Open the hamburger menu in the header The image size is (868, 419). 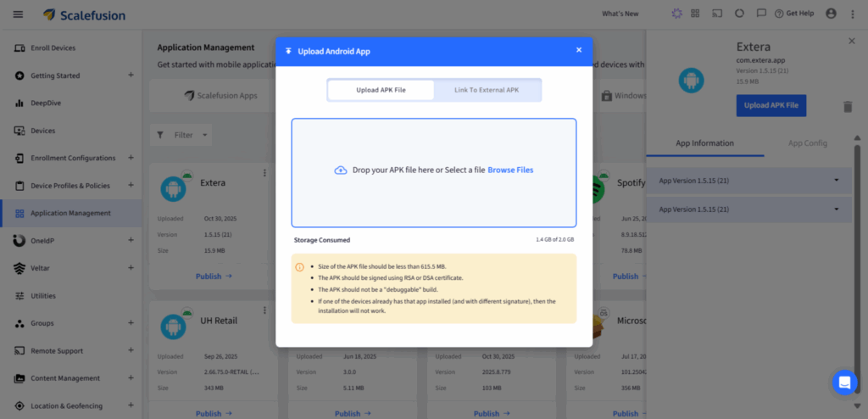(18, 14)
